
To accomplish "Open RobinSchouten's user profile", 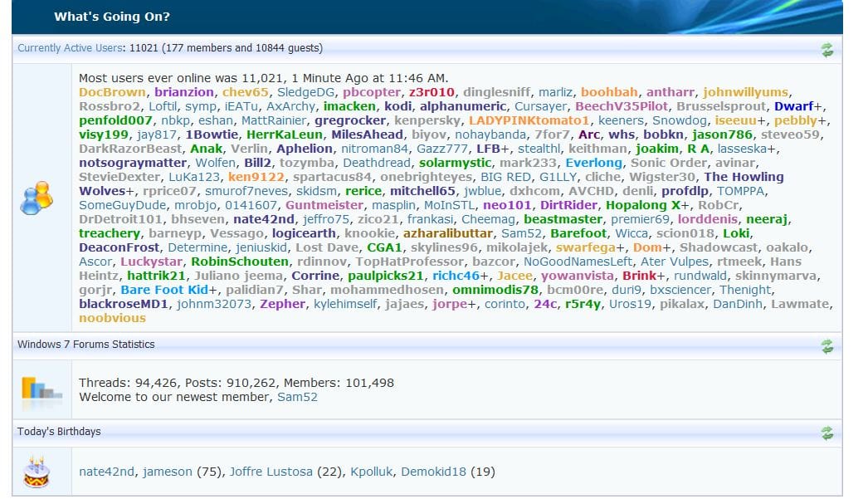I will pos(240,262).
